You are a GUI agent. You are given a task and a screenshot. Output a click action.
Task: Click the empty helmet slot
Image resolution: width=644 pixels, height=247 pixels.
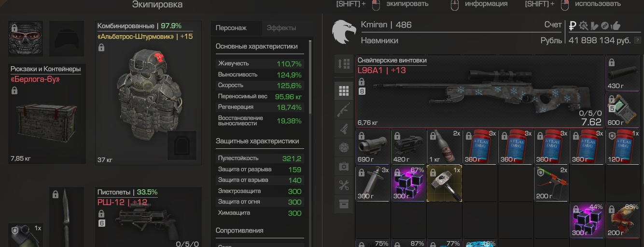point(67,39)
